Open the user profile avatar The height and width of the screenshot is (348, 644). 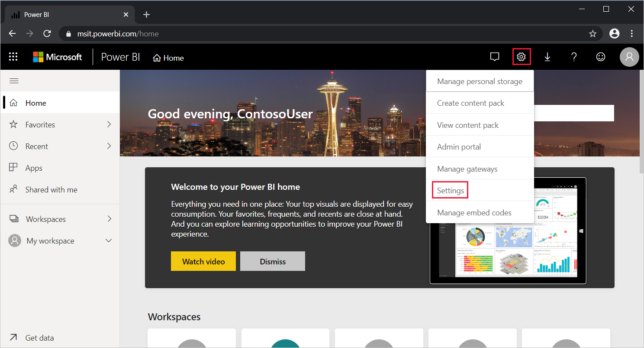629,57
